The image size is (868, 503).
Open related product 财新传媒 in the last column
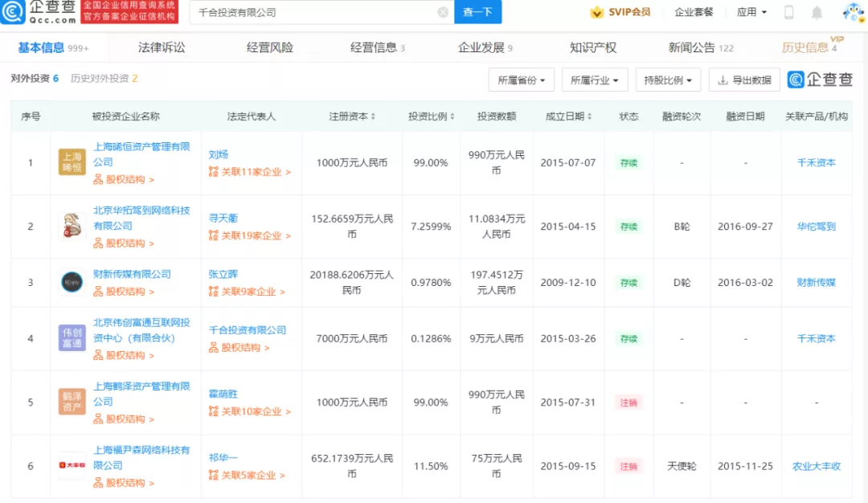tap(816, 282)
